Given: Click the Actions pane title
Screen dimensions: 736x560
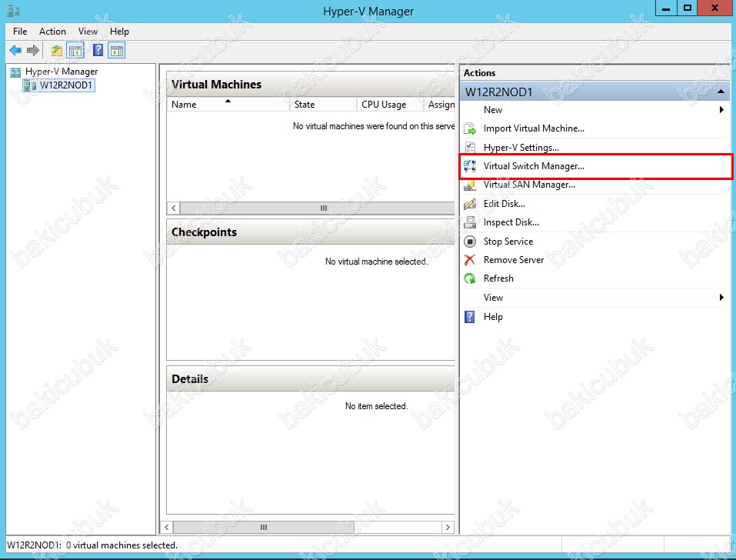Looking at the screenshot, I should (x=479, y=73).
